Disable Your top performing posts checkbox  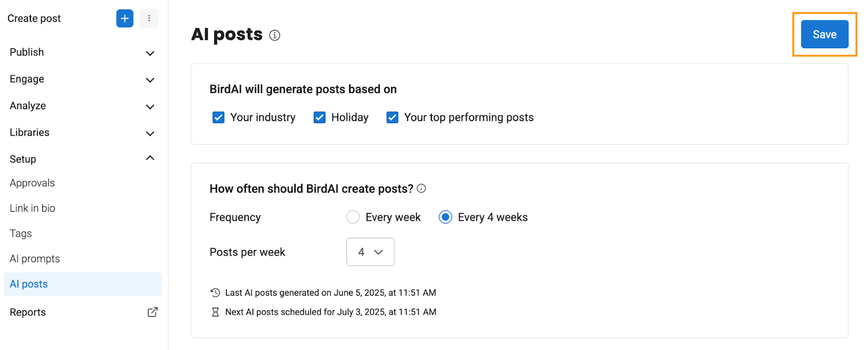point(392,117)
